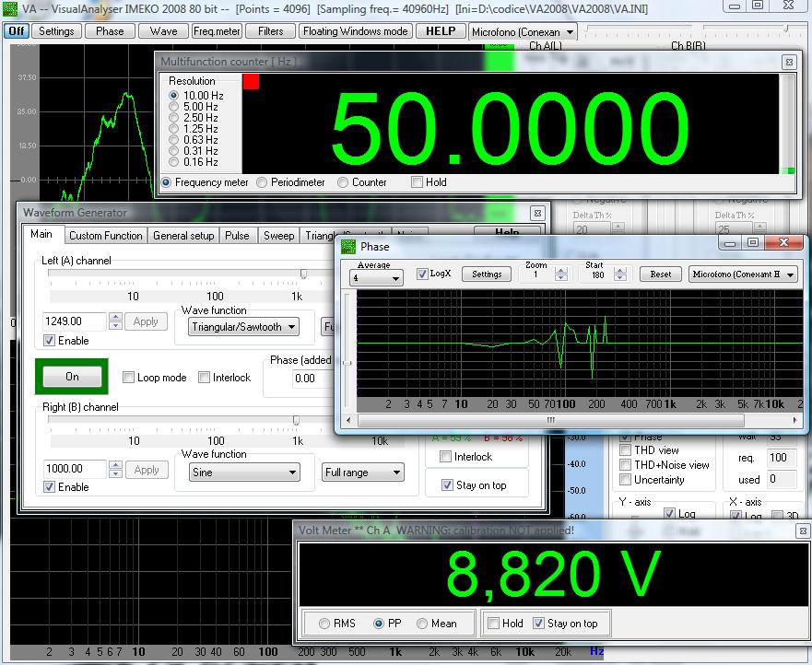Open the Microfono device dropdown in Phase window

point(744,274)
